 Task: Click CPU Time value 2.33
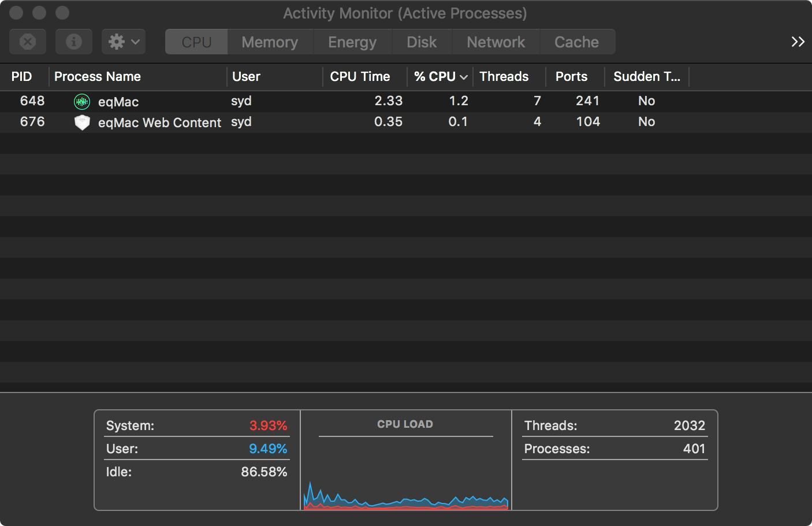click(388, 101)
